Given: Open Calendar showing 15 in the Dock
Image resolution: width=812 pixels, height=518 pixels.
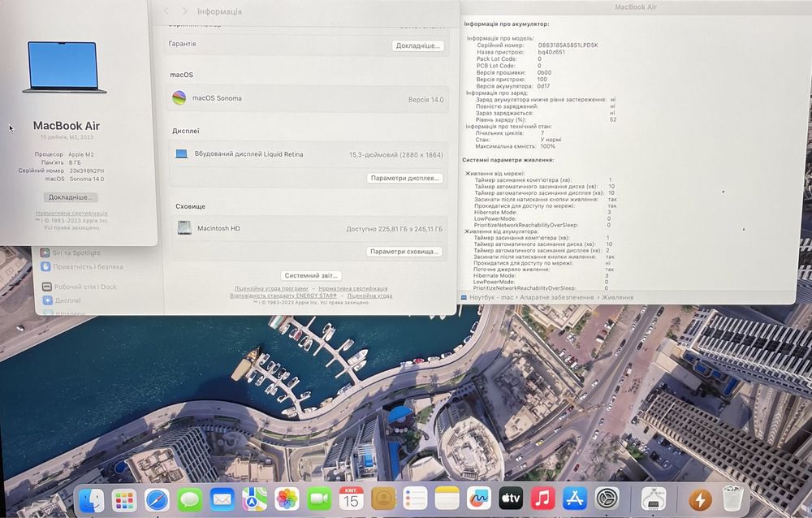Looking at the screenshot, I should (351, 499).
